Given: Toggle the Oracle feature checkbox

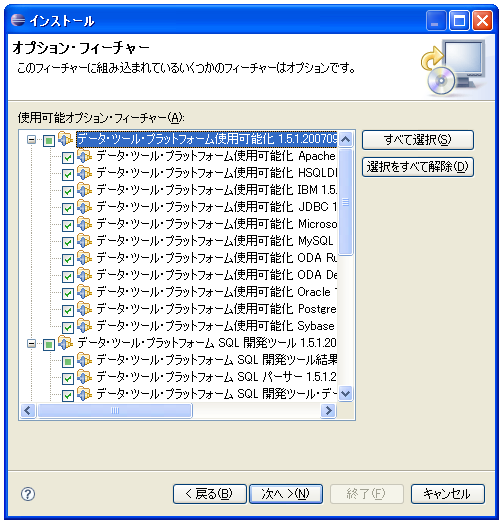Looking at the screenshot, I should pos(68,294).
